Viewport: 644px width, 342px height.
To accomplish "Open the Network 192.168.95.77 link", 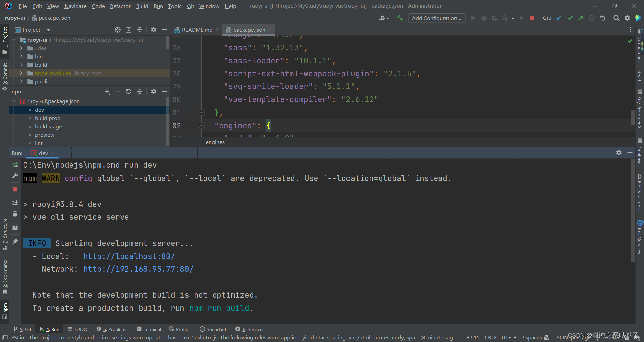I will pyautogui.click(x=138, y=269).
